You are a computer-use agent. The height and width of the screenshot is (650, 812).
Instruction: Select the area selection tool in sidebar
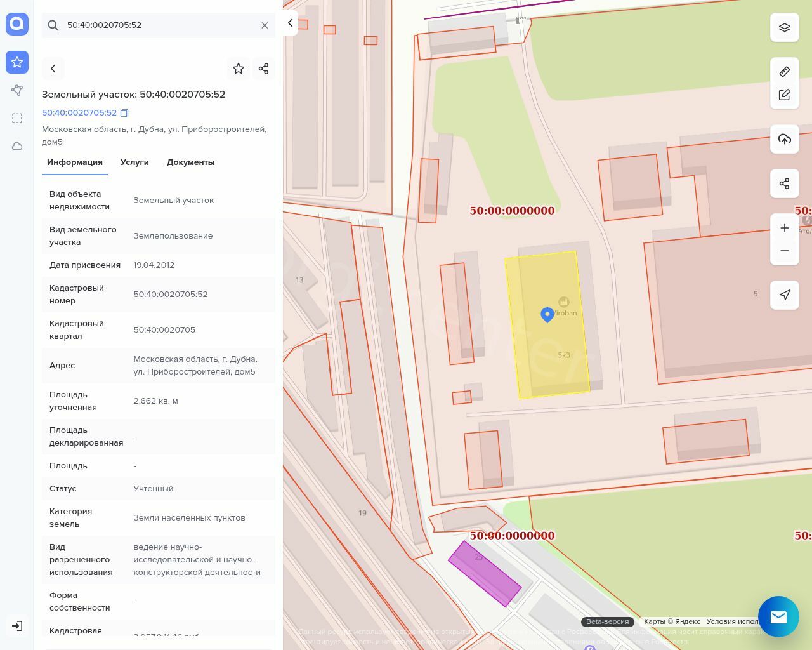(x=17, y=118)
